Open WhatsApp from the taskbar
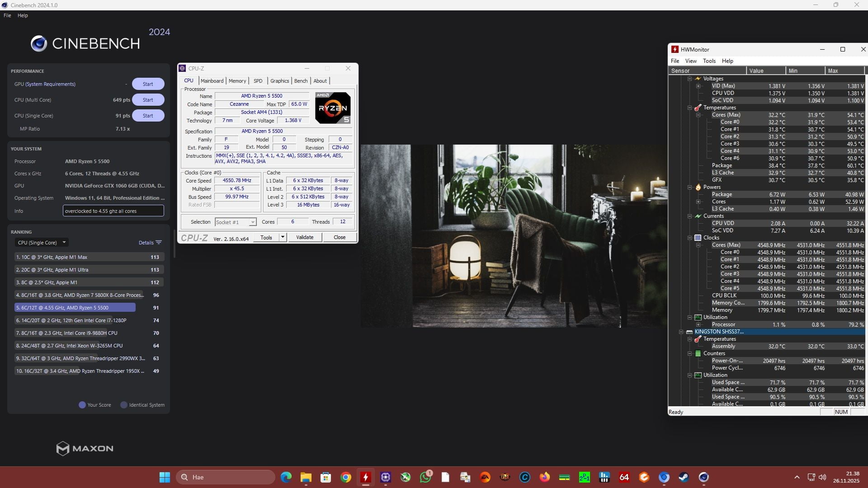The height and width of the screenshot is (488, 868). click(425, 477)
